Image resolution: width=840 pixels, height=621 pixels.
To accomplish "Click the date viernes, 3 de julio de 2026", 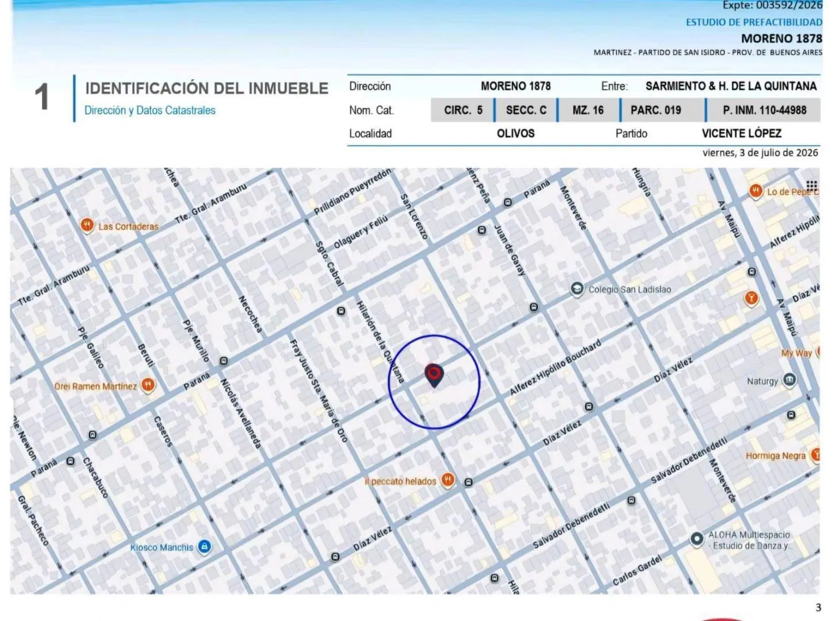I will 760,153.
